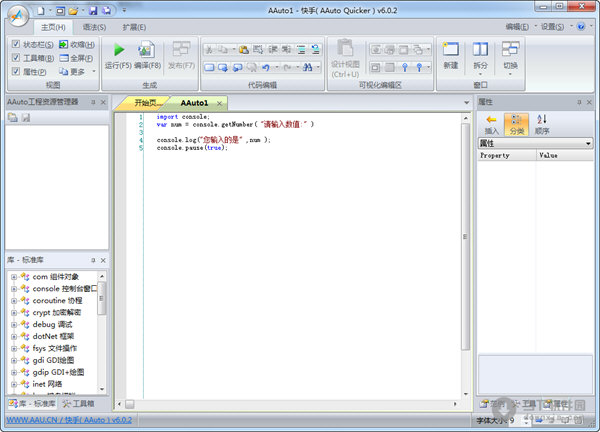Screen dimensions: 600x432
Task: Open the document tab list arrow
Action: (466, 103)
